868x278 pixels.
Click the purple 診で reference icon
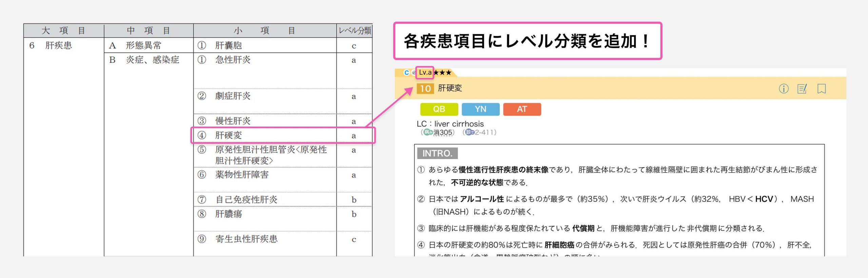(x=470, y=132)
